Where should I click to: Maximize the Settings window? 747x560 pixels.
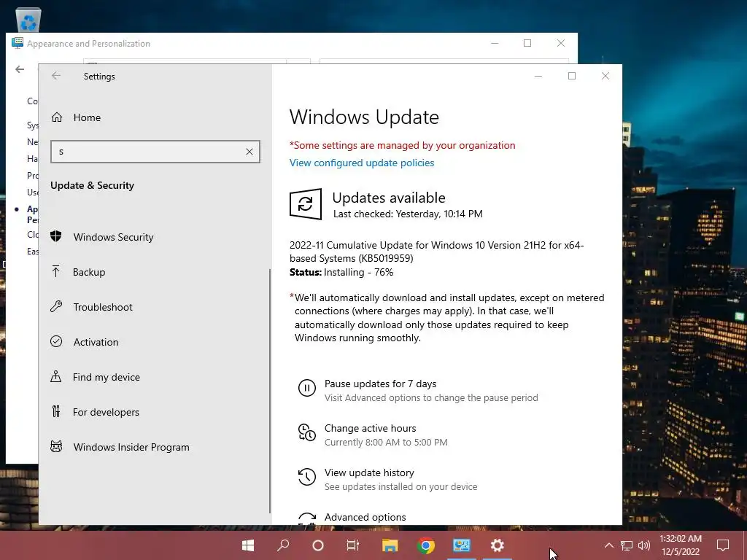[x=572, y=76]
